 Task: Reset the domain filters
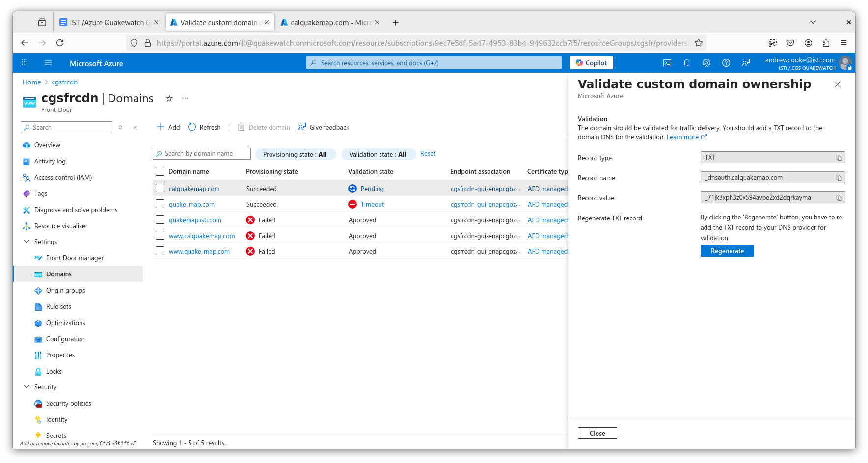[x=428, y=154]
